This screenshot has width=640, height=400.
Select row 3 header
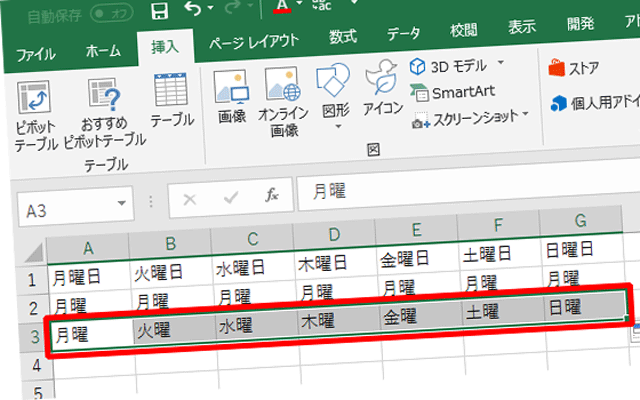pyautogui.click(x=35, y=337)
